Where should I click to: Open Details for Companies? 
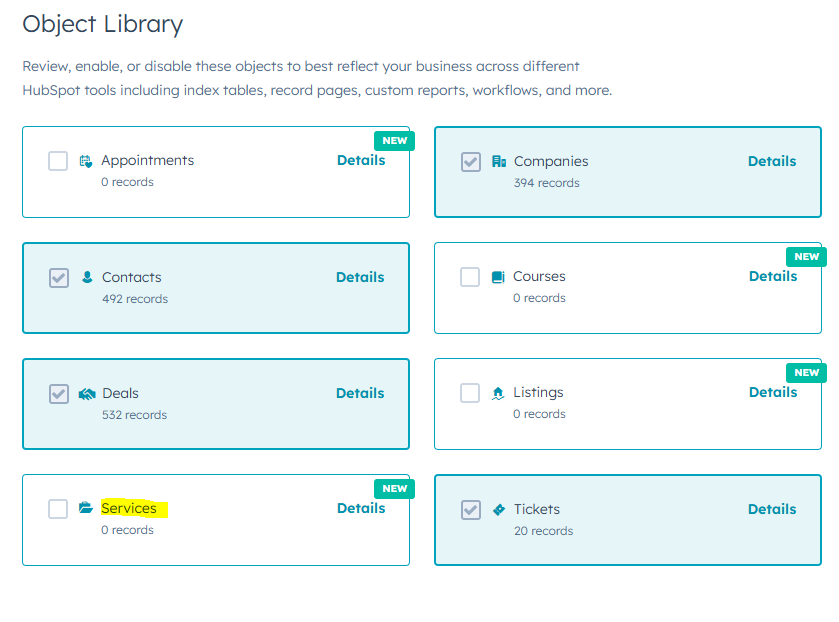click(772, 161)
